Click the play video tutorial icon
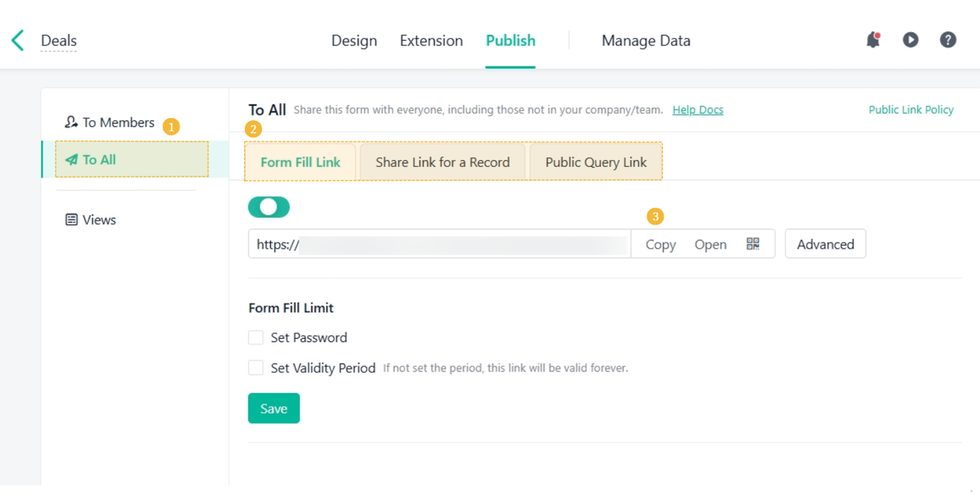980x494 pixels. (x=910, y=40)
